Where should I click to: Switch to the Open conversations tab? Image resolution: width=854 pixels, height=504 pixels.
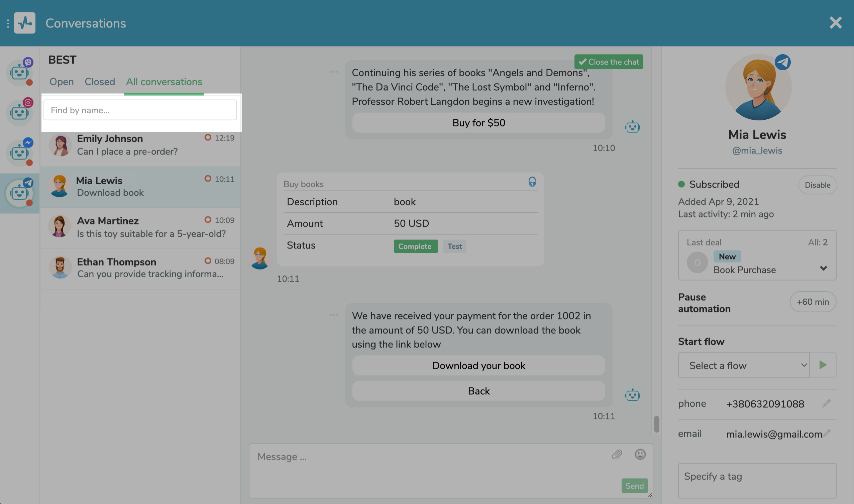click(62, 82)
